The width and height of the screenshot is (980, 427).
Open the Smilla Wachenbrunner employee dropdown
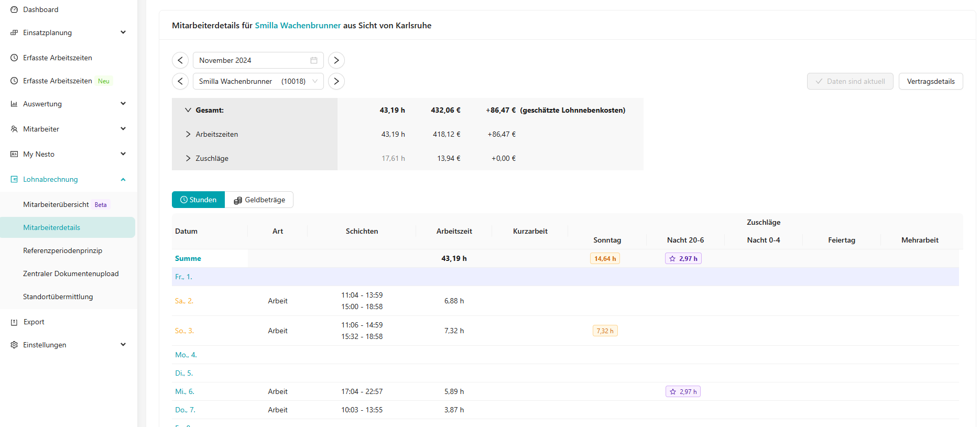pos(258,81)
